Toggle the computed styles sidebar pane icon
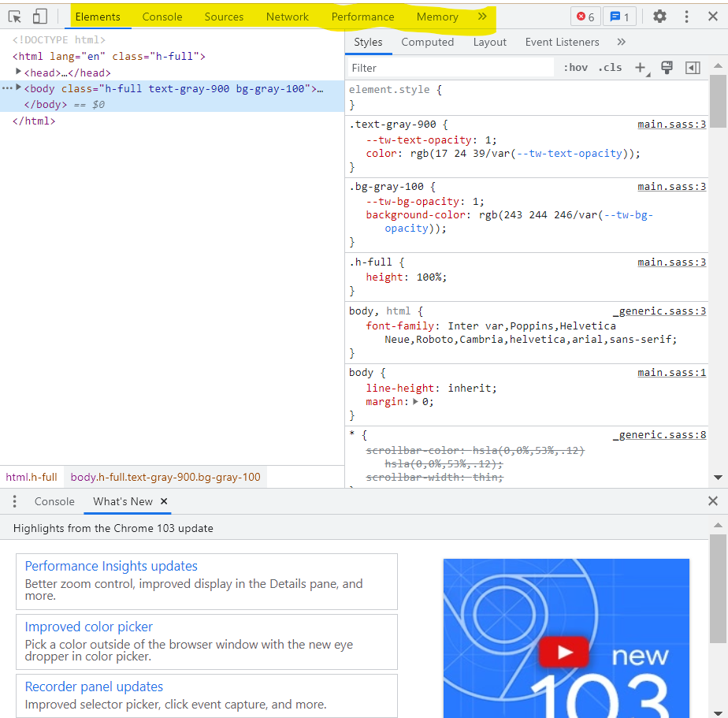 click(x=693, y=68)
